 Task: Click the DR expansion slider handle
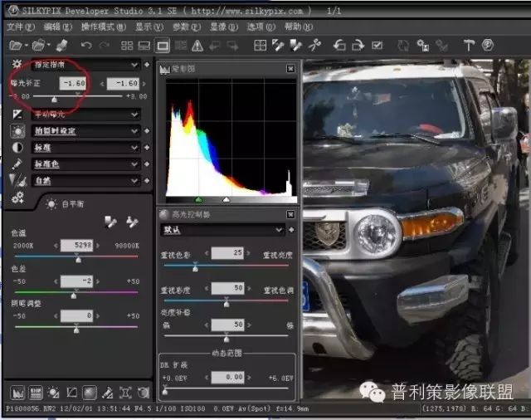165,391
